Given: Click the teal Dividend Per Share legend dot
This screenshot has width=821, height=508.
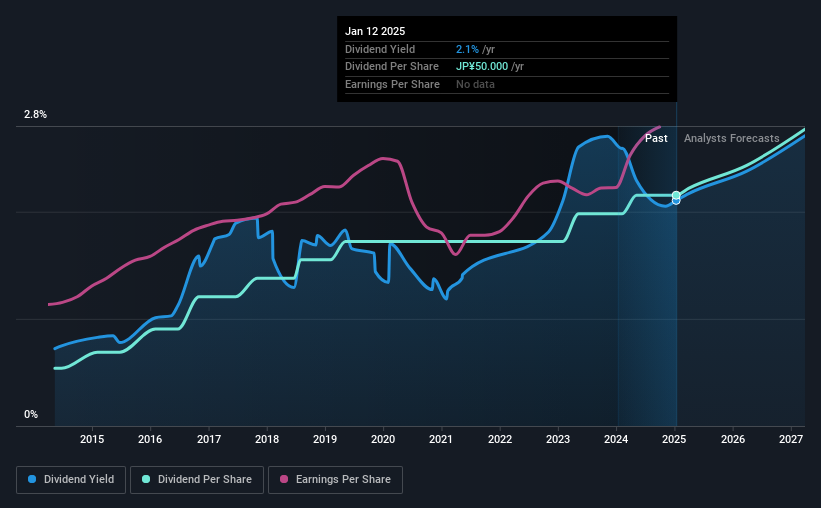Looking at the screenshot, I should coord(146,479).
